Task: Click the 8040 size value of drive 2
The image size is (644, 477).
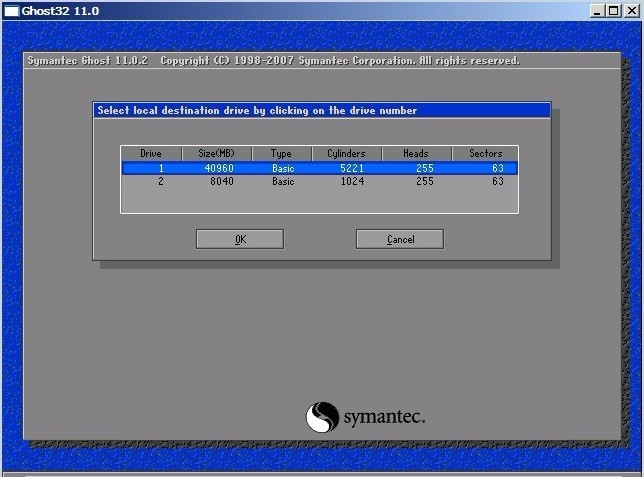Action: pos(222,181)
